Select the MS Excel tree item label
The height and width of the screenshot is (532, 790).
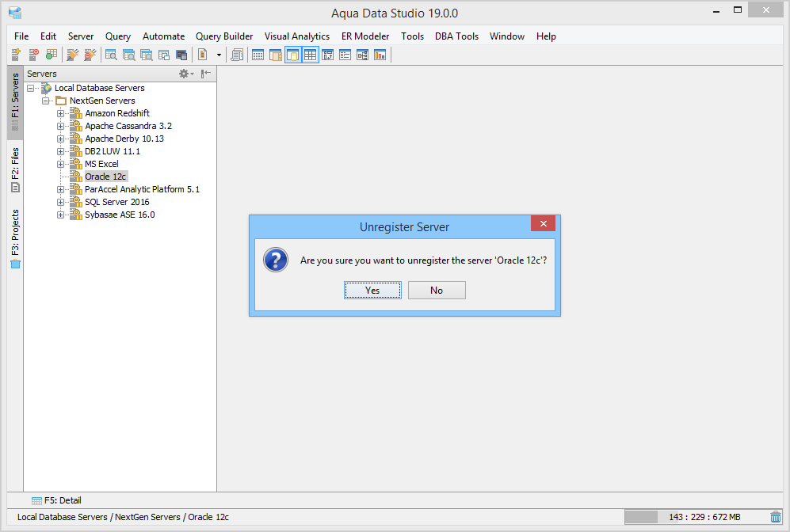(101, 164)
